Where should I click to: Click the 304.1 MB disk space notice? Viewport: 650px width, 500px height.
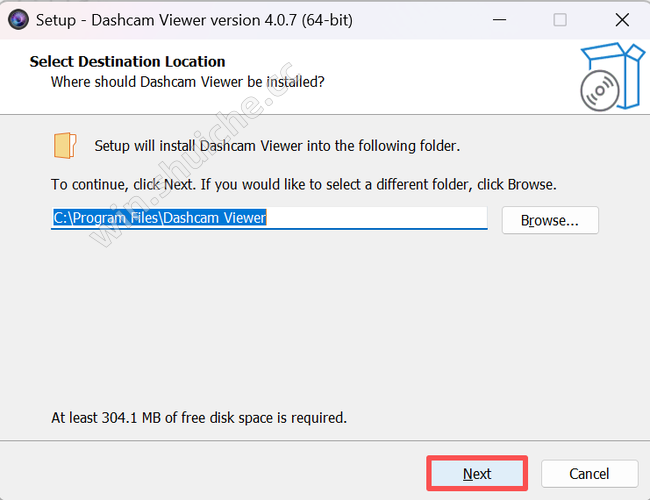pos(199,417)
